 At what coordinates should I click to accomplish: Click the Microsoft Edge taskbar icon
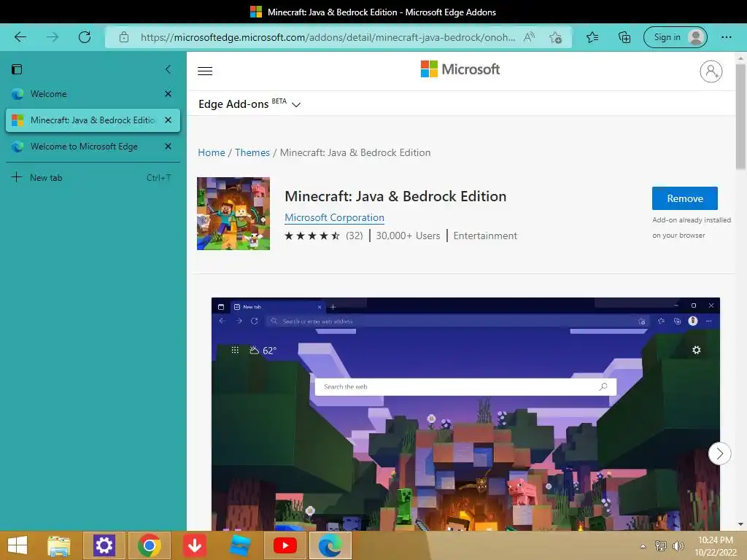330,545
